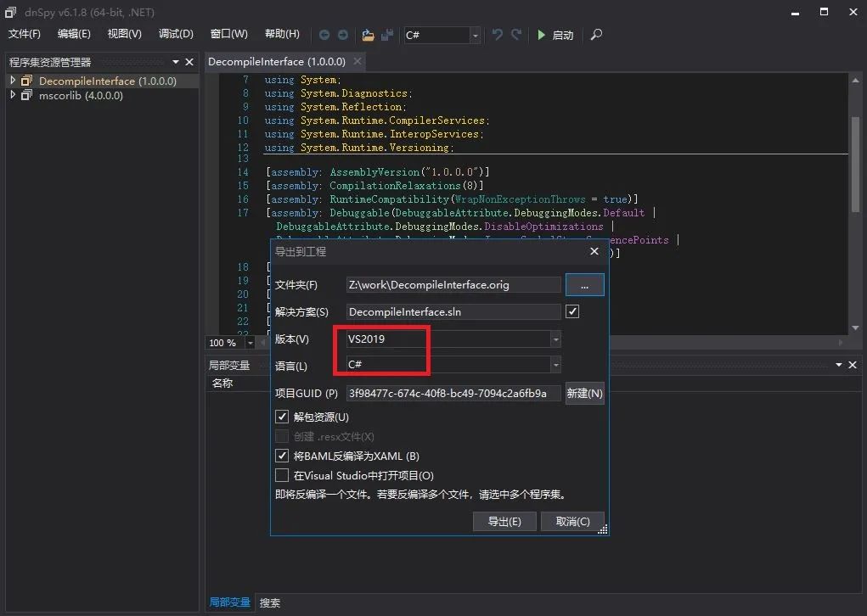Open the 版本 VS2019 dropdown
Image resolution: width=867 pixels, height=616 pixels.
pos(453,339)
